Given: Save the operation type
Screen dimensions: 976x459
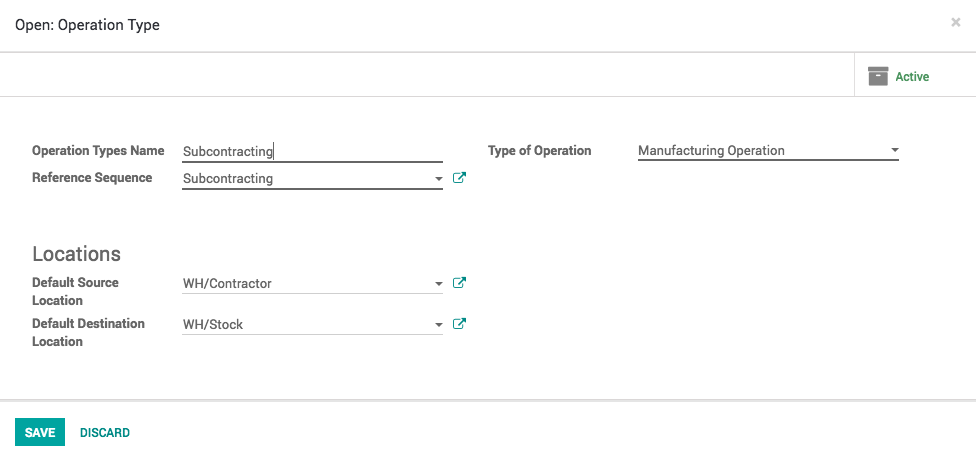Looking at the screenshot, I should tap(40, 432).
